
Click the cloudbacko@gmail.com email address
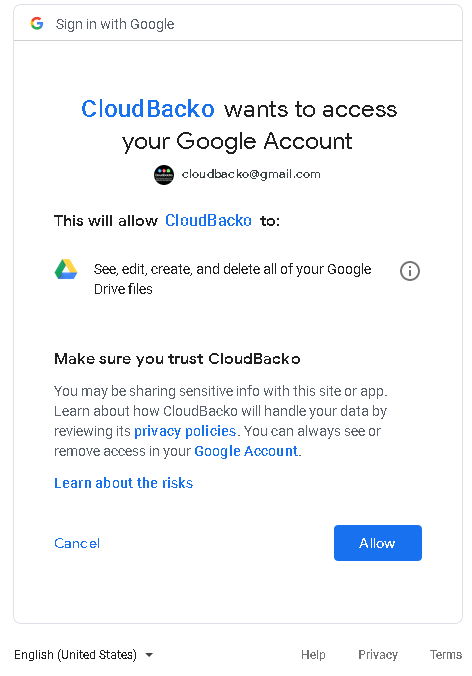click(x=251, y=174)
